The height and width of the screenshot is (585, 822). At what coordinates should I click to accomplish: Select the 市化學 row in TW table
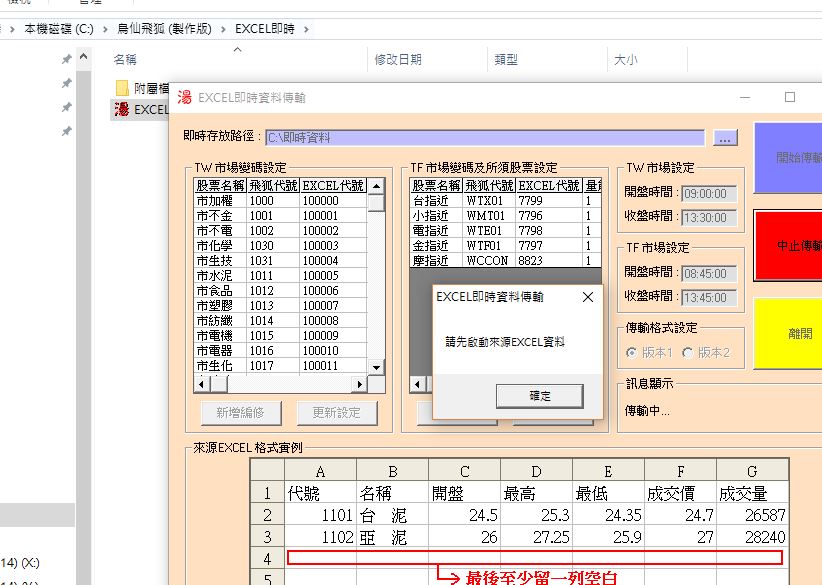[280, 246]
